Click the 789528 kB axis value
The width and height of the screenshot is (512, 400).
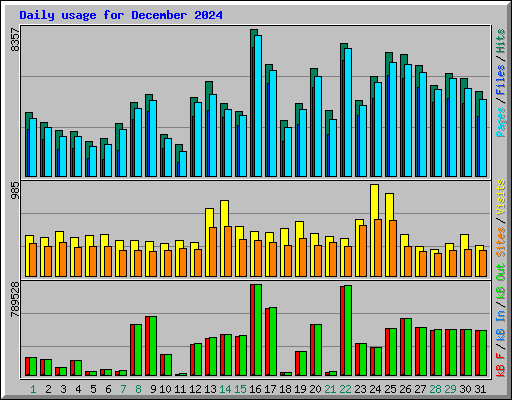tap(15, 300)
